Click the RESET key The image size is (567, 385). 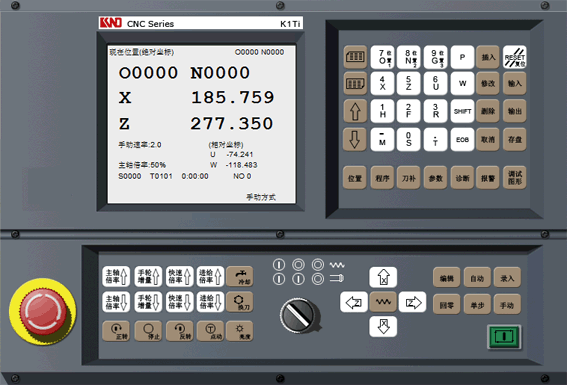(x=515, y=57)
